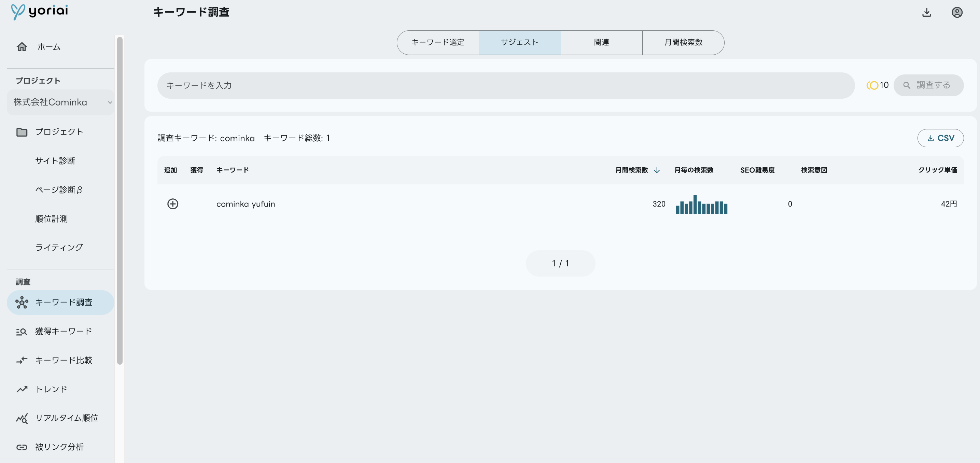This screenshot has width=980, height=463.
Task: Click the 1 / 1 pagination indicator
Action: (560, 263)
